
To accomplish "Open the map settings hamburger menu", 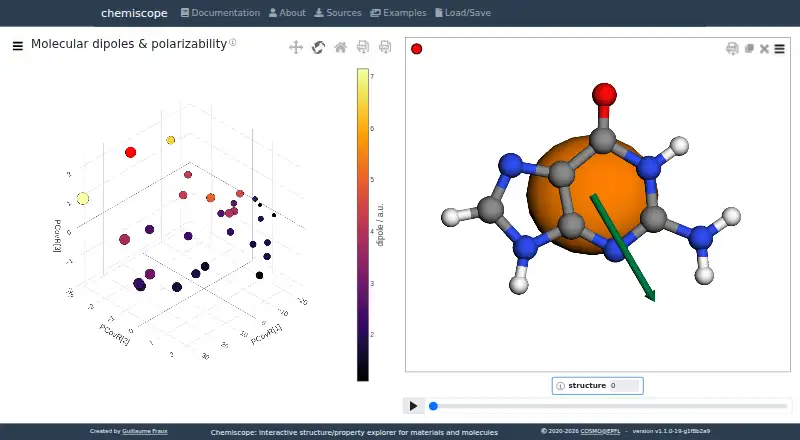I will point(18,46).
